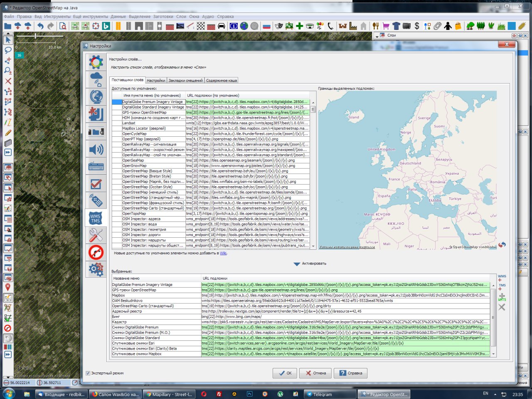Click the shopping cart preset icon
532x399 pixels.
point(386,26)
